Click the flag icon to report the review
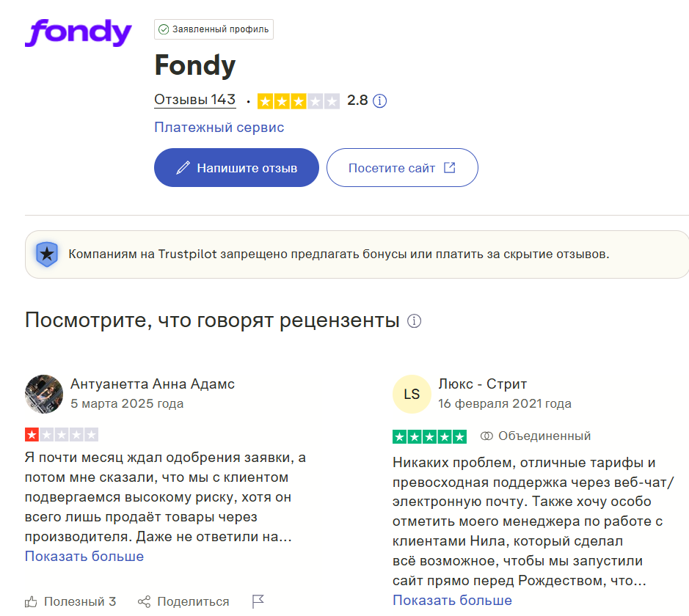 coord(258,601)
